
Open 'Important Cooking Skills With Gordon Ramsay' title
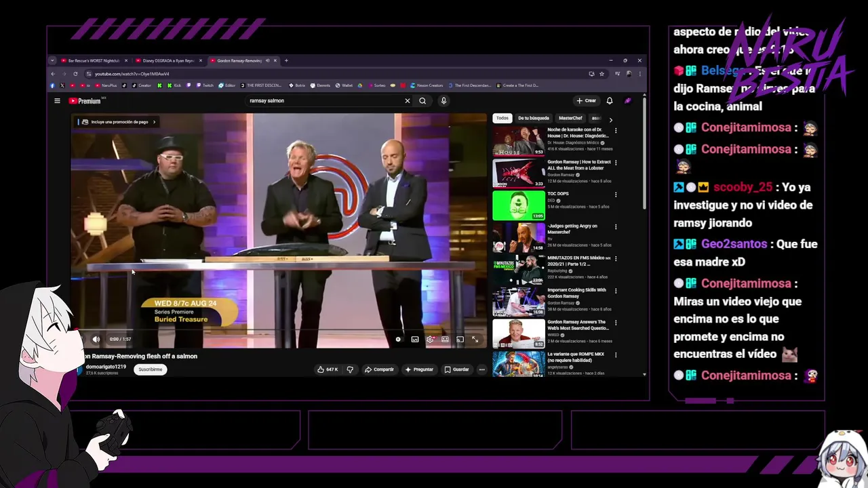coord(577,293)
